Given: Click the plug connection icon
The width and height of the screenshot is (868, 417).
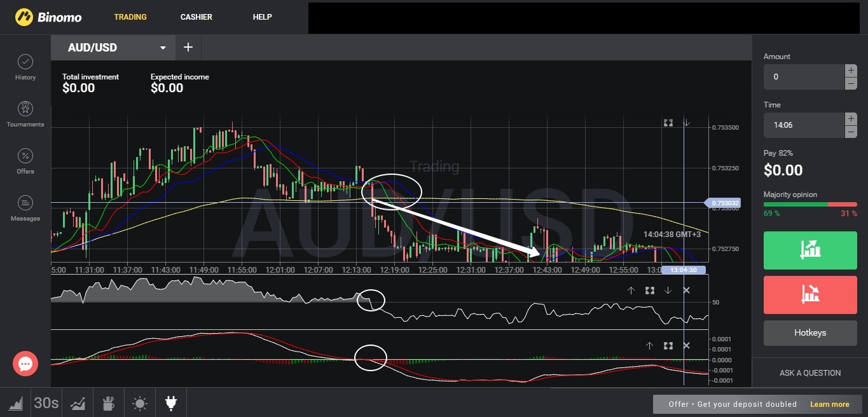Looking at the screenshot, I should (170, 403).
